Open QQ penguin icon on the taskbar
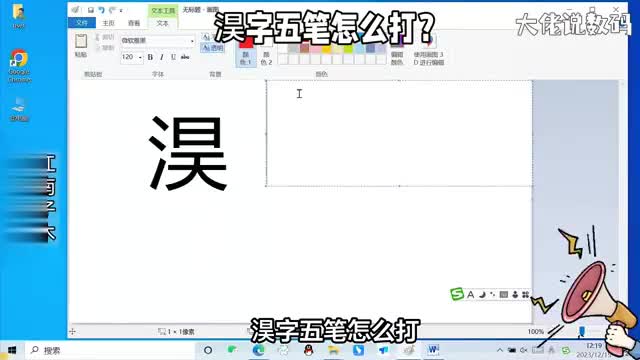 click(309, 350)
